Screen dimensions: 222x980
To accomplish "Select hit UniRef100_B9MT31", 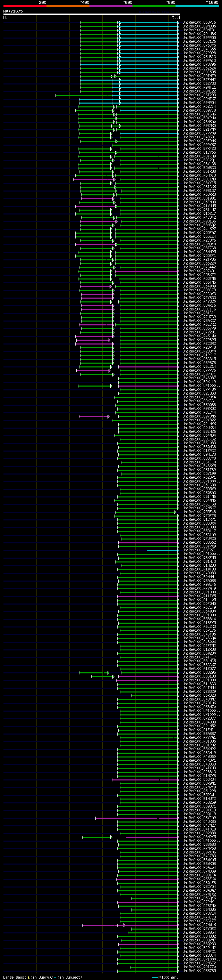I will (199, 30).
